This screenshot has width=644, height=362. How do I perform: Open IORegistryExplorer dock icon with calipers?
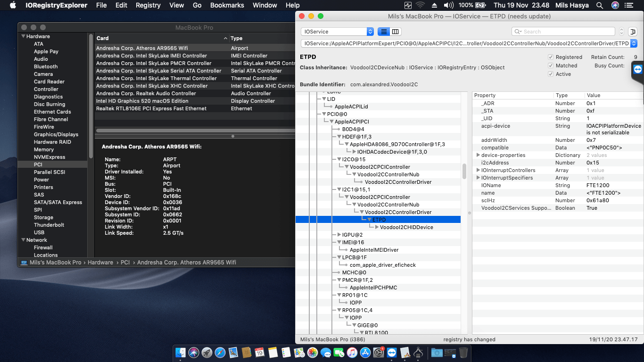point(418,352)
